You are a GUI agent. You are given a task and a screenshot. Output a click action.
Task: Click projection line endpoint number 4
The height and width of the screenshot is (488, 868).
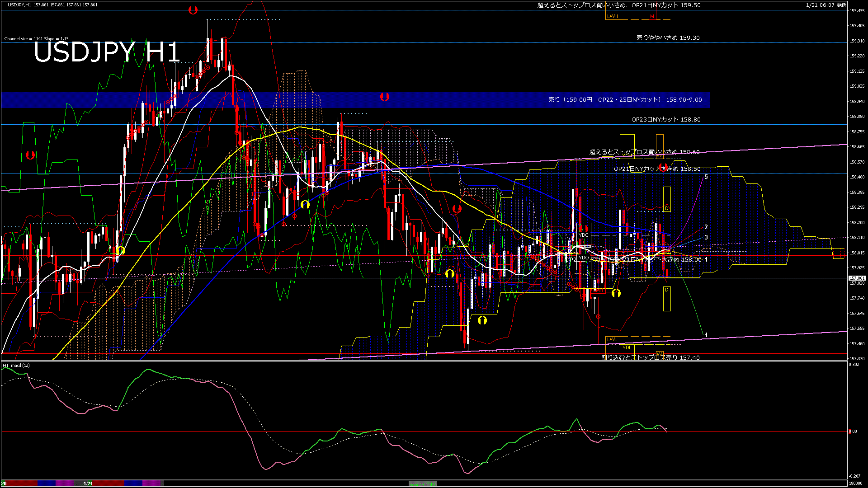pyautogui.click(x=706, y=335)
